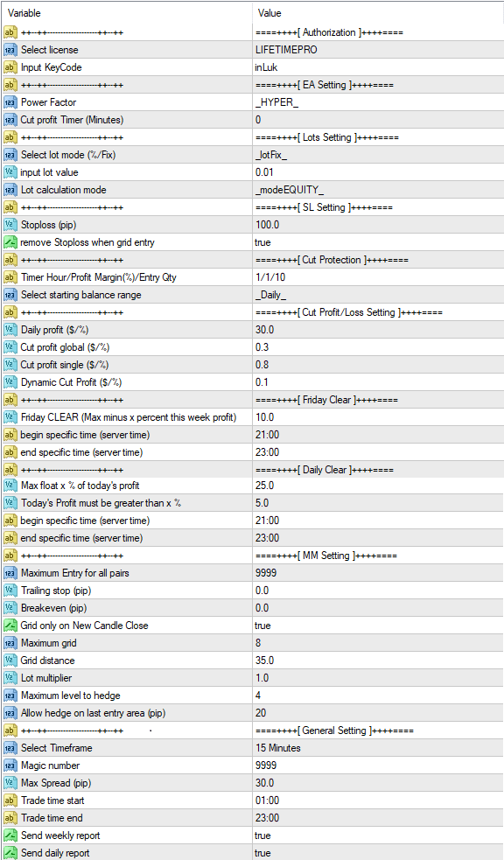Viewport: 504px width, 860px height.
Task: Select the 100.0 Stoploss value
Action: pyautogui.click(x=267, y=225)
